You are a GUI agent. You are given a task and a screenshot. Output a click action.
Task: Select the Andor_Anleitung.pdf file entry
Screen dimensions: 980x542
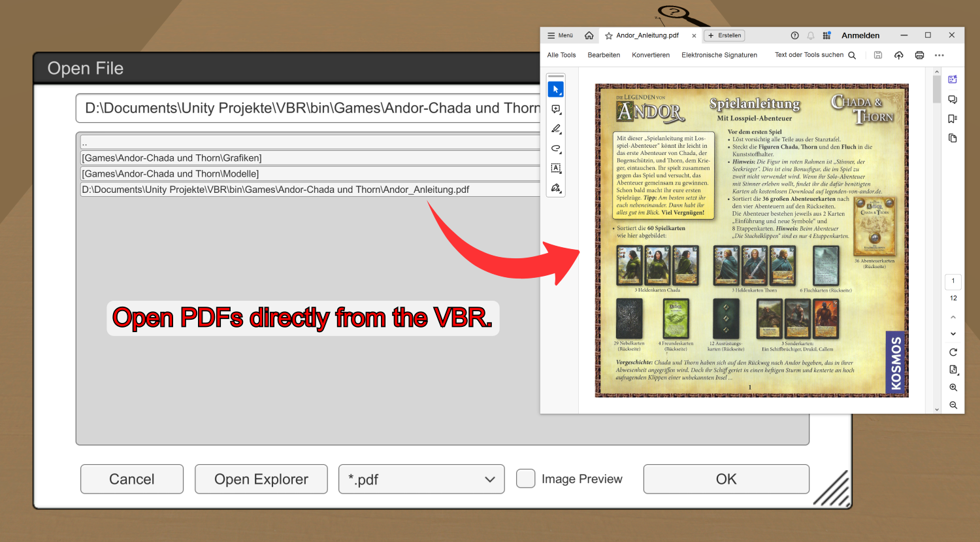(310, 190)
